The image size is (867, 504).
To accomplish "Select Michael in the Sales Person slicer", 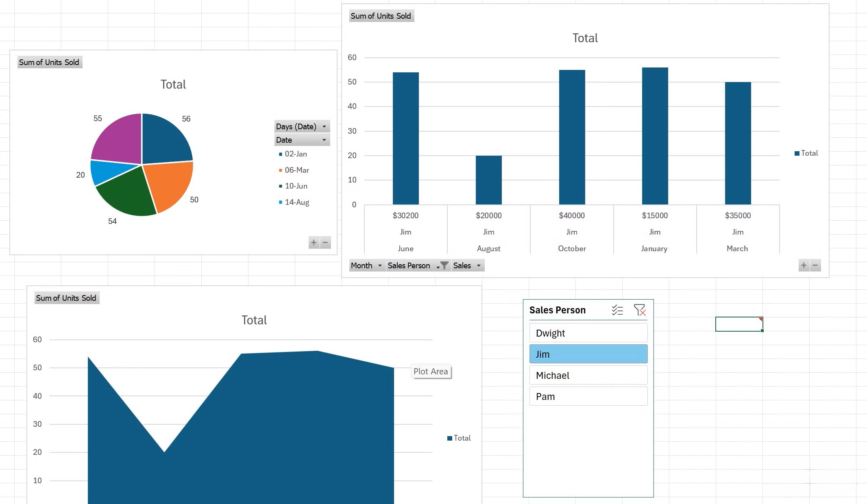I will 588,375.
